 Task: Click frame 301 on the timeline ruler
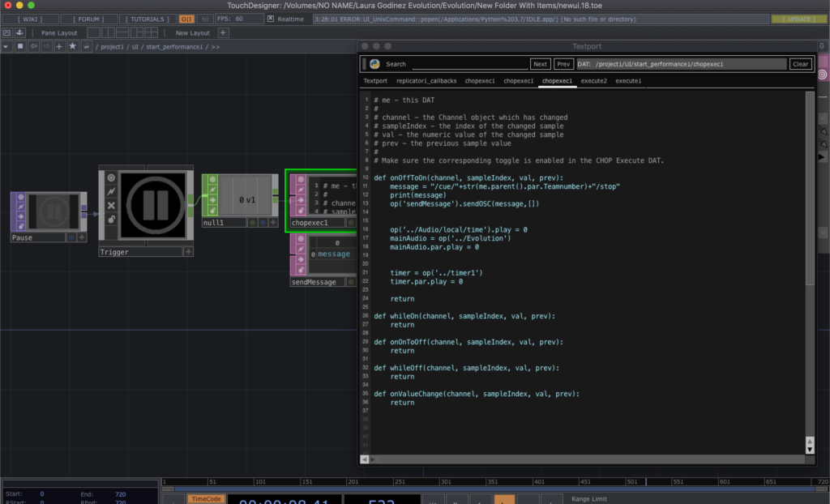446,482
